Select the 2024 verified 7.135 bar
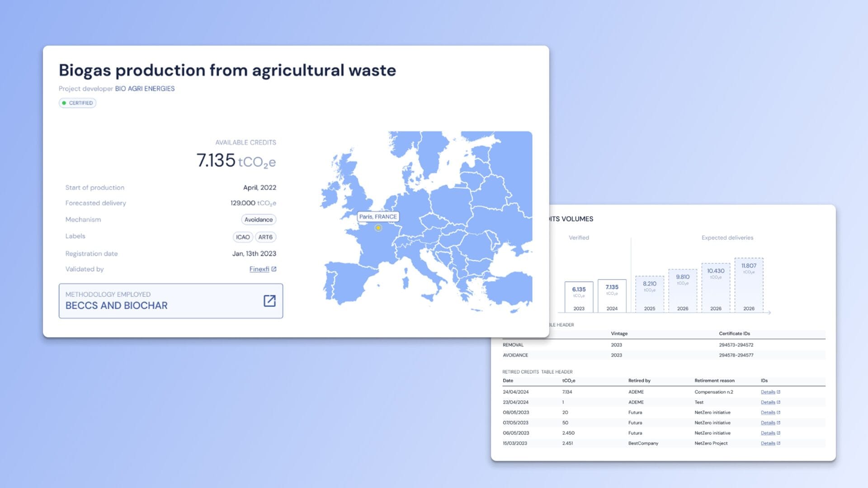Viewport: 868px width, 488px height. [612, 296]
